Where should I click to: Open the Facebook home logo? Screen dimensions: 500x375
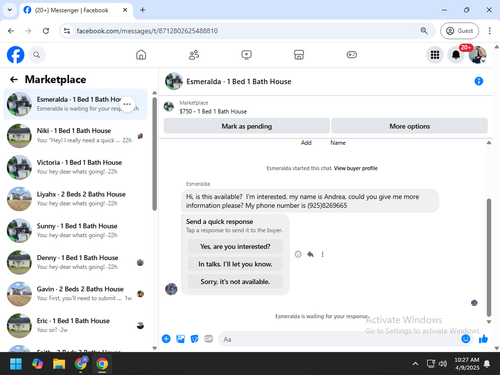pyautogui.click(x=16, y=55)
